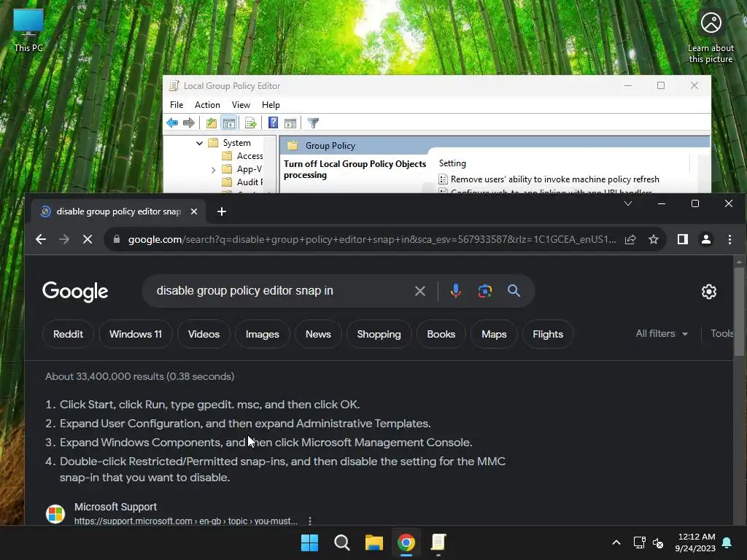Click the Chrome address bar URL
747x560 pixels.
pos(372,239)
